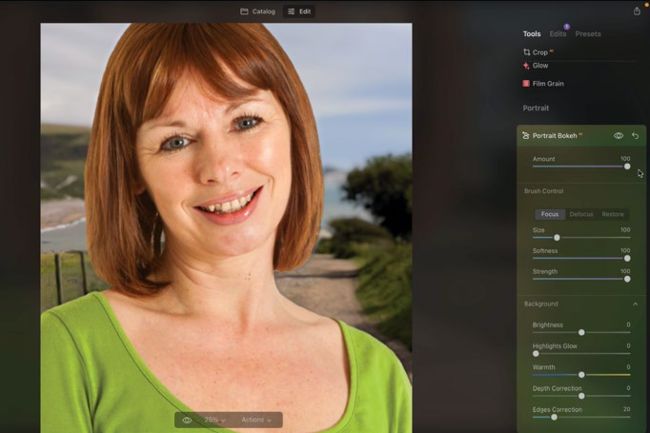Select the Restore brush mode
This screenshot has height=433, width=650.
point(613,214)
